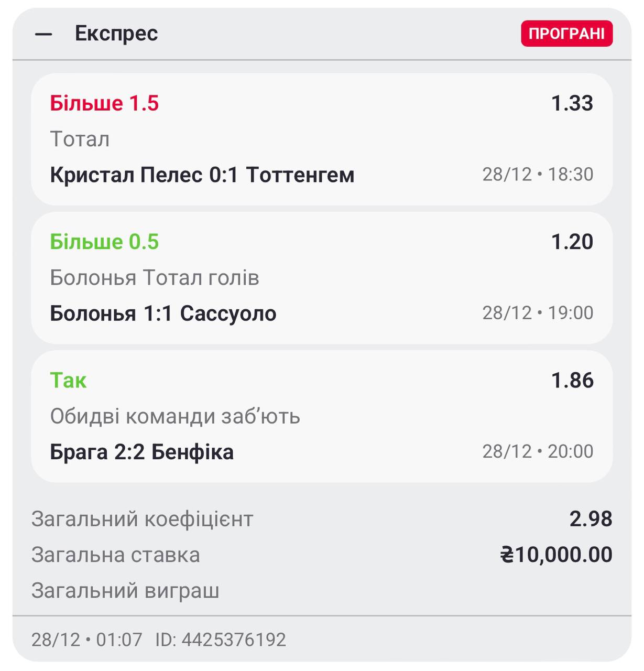Click the ₴10,000.00 total stake amount
Screen dimensions: 644x671
(x=556, y=555)
